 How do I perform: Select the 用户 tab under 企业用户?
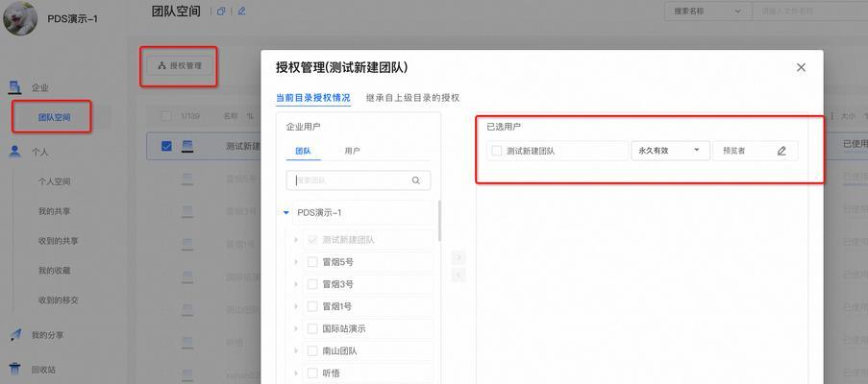pyautogui.click(x=352, y=151)
